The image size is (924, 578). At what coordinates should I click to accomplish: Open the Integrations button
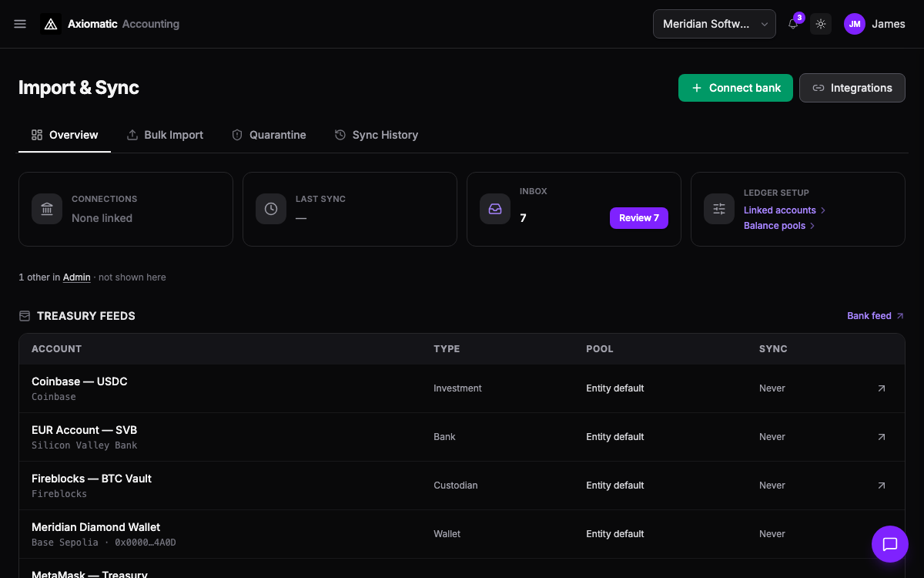tap(852, 88)
